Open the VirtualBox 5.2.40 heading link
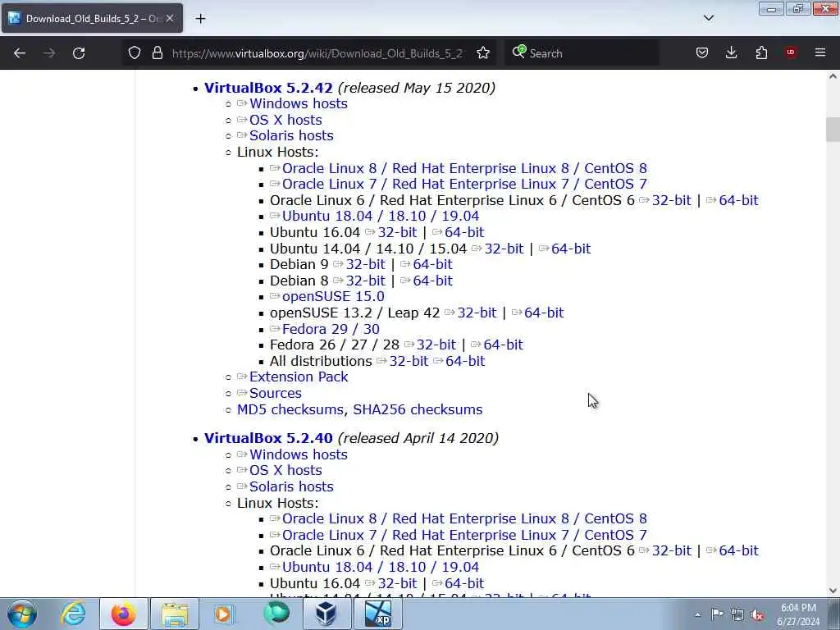 [268, 438]
